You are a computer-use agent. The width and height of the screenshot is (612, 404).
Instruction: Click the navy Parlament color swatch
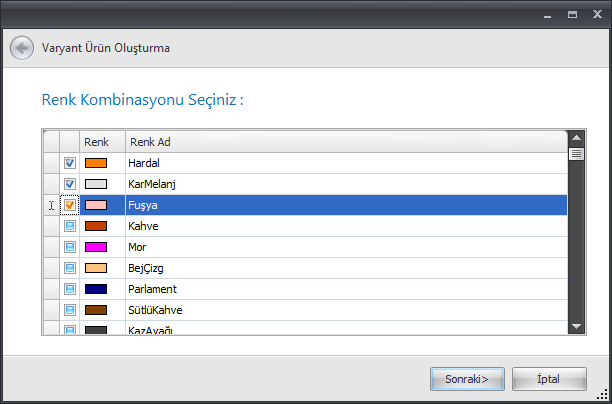coord(96,289)
